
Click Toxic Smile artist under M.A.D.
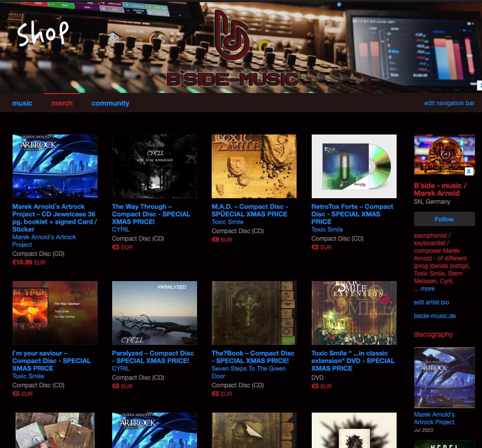pyautogui.click(x=227, y=222)
